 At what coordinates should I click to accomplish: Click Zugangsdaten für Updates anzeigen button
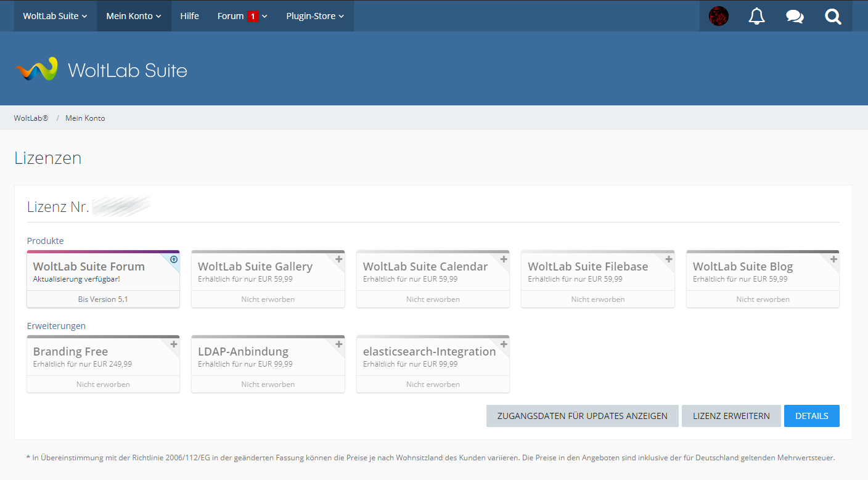582,416
